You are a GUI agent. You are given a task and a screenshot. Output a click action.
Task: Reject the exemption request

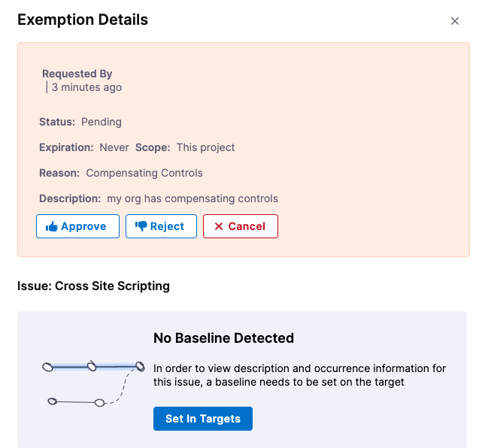[161, 226]
